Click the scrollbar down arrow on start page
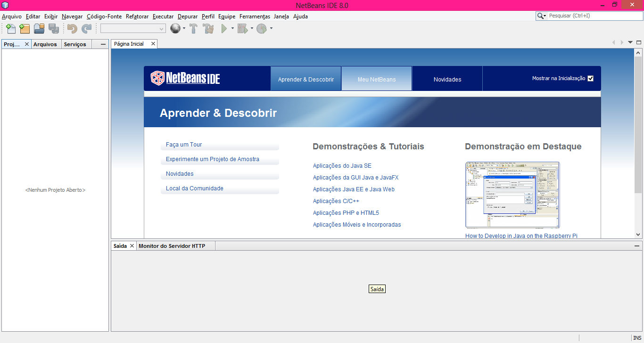This screenshot has height=343, width=644. pos(638,234)
